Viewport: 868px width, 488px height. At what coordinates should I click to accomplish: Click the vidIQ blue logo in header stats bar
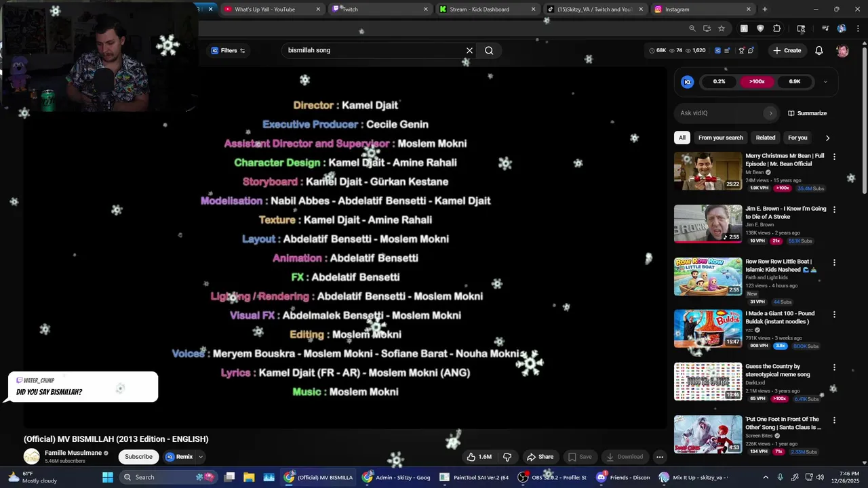717,51
